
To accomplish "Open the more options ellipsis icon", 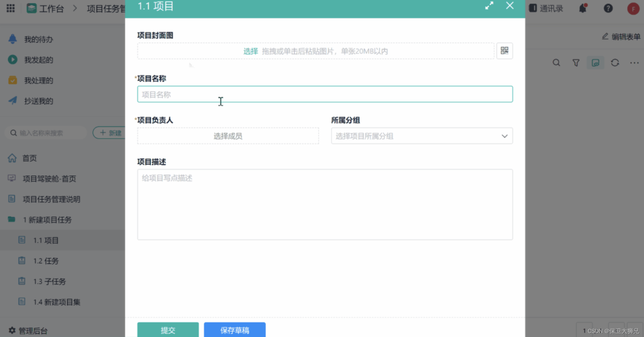I will (634, 63).
